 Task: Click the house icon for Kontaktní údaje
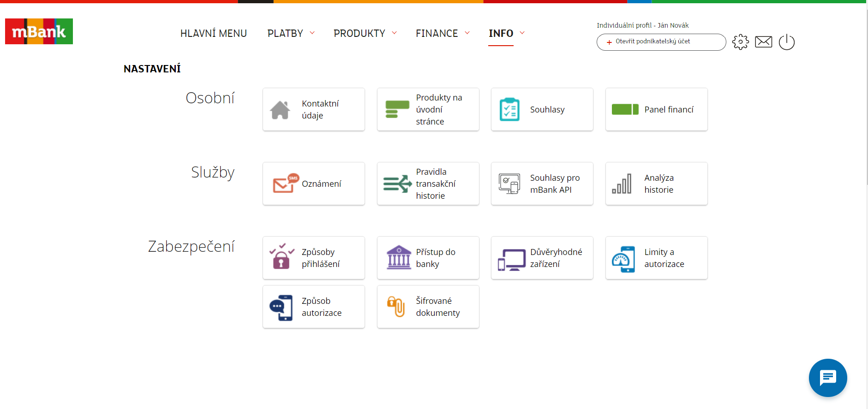(280, 110)
